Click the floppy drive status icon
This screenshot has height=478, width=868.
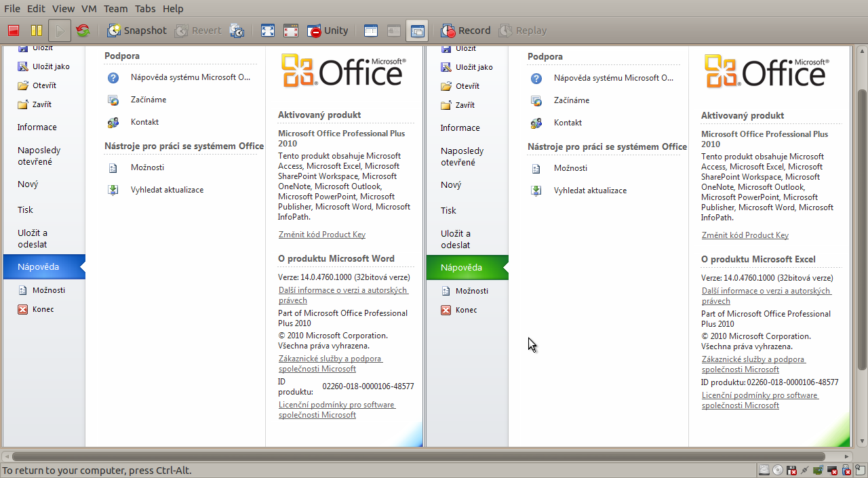point(791,470)
